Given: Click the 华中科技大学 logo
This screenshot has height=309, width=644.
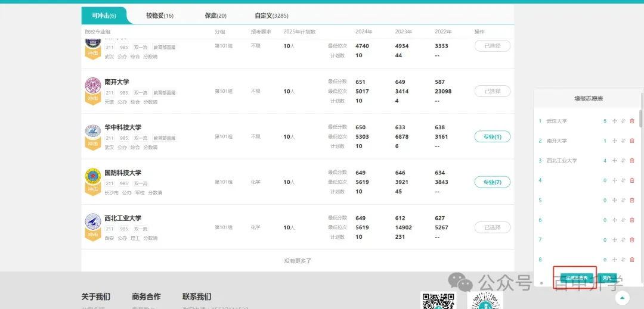Looking at the screenshot, I should click(x=93, y=131).
